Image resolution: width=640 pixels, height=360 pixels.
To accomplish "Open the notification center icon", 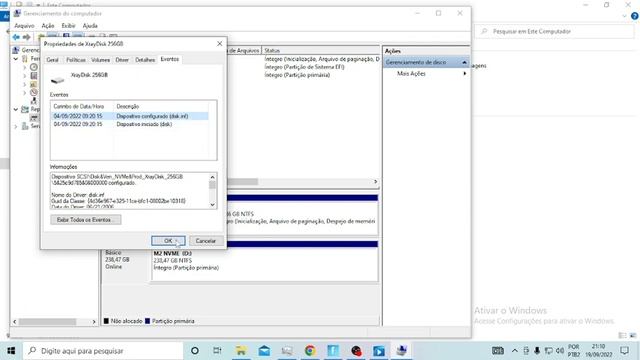I will [x=624, y=351].
